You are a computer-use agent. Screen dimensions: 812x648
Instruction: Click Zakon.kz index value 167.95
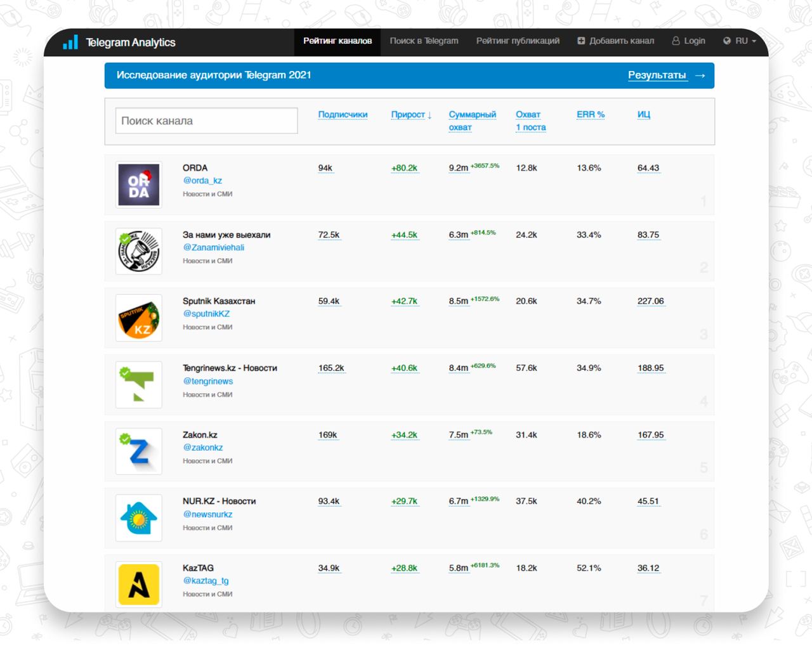(651, 435)
